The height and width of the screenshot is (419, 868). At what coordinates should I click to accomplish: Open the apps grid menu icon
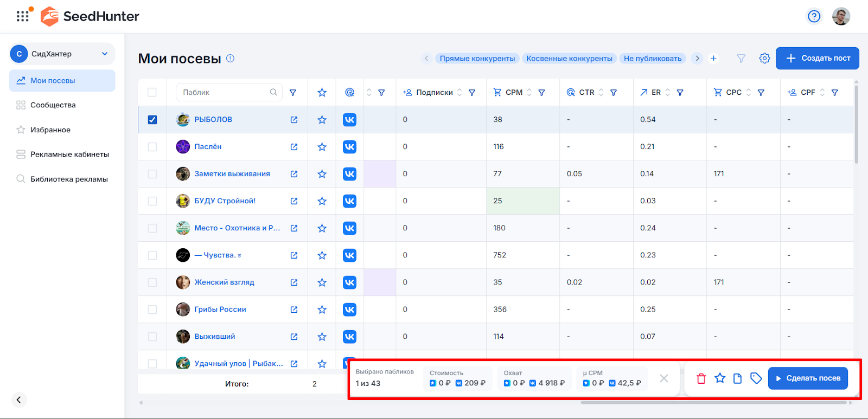[x=23, y=16]
